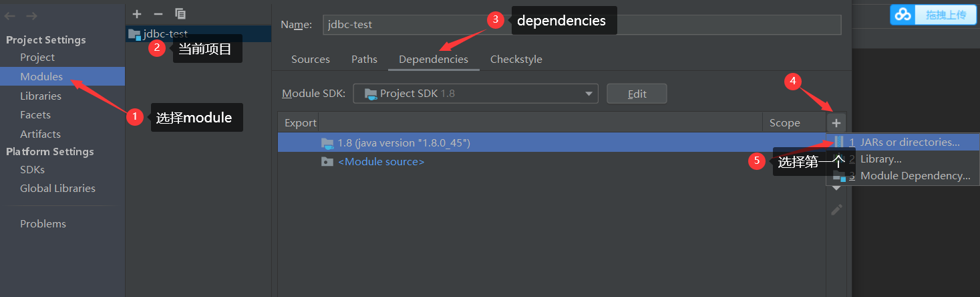The height and width of the screenshot is (297, 980).
Task: Open the Dependencies tab
Action: point(434,60)
